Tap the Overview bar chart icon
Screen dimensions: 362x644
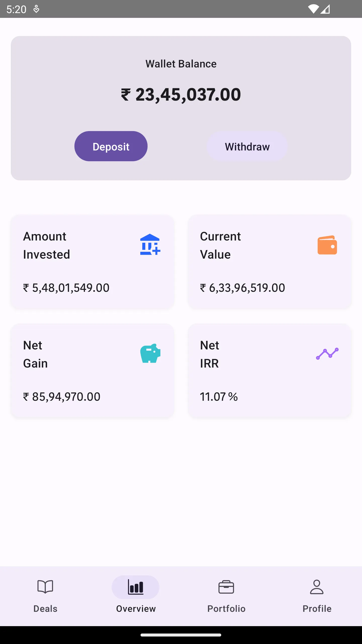[135, 587]
